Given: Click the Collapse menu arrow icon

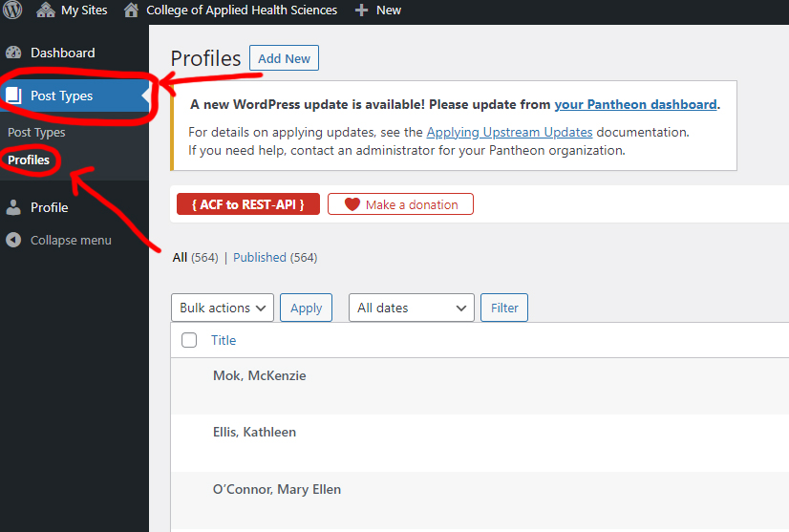Looking at the screenshot, I should (x=13, y=240).
